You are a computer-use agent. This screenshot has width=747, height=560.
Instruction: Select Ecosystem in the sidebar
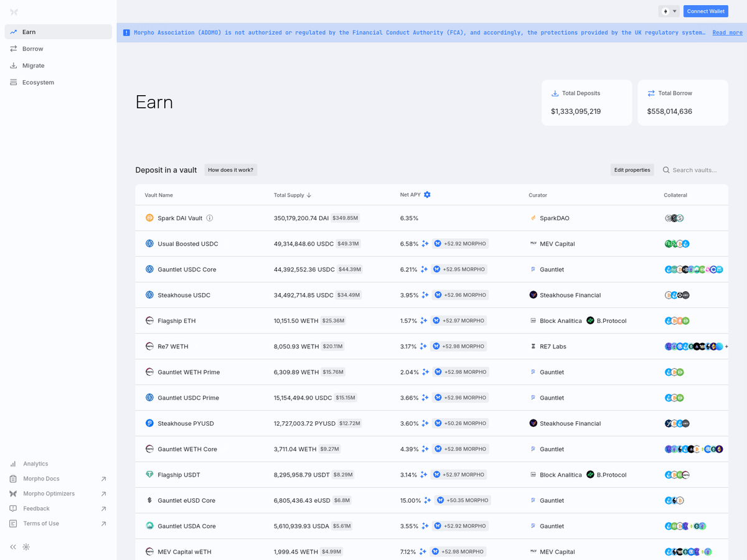[59, 82]
